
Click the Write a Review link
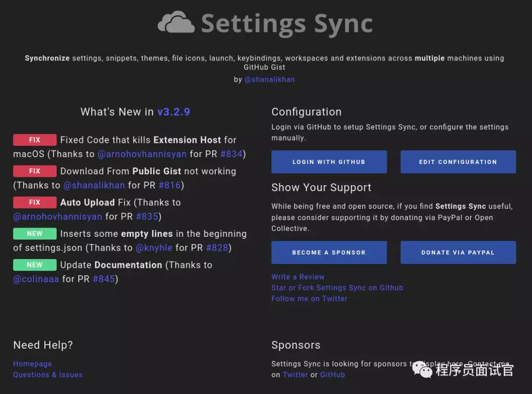click(x=298, y=277)
